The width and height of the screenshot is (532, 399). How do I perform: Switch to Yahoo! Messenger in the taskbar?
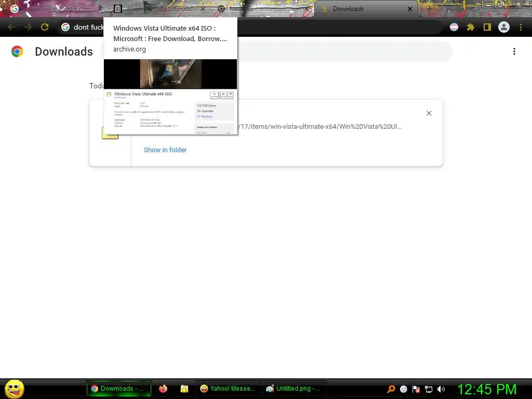pos(228,389)
